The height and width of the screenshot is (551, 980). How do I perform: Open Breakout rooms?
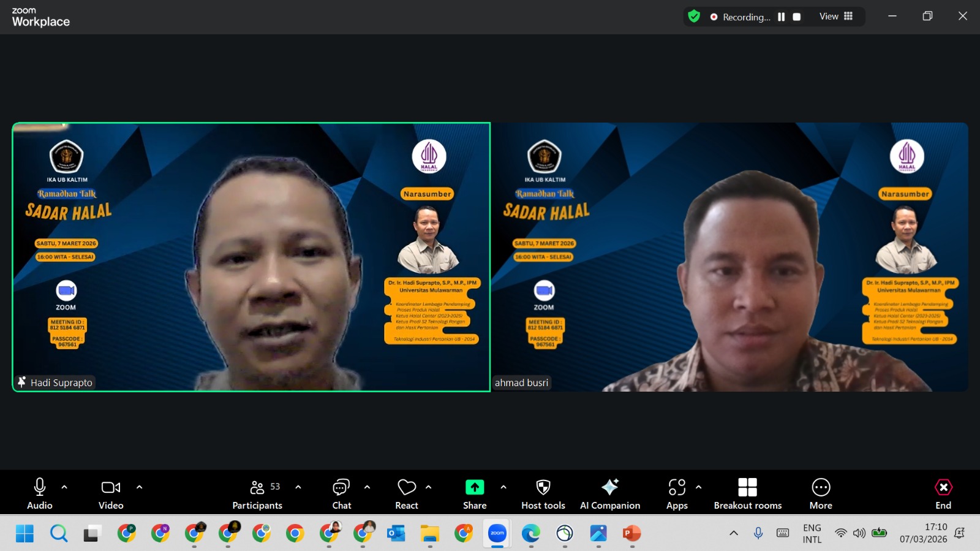pyautogui.click(x=747, y=493)
